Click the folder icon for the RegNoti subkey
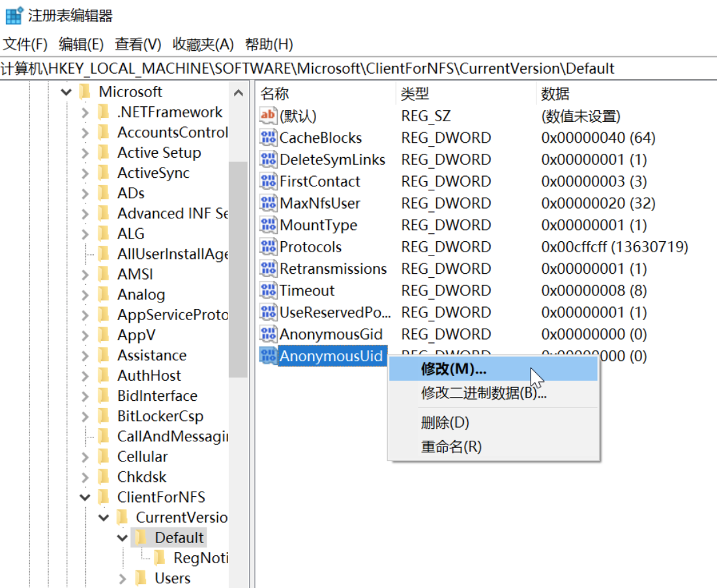Viewport: 717px width, 588px height. 159,558
